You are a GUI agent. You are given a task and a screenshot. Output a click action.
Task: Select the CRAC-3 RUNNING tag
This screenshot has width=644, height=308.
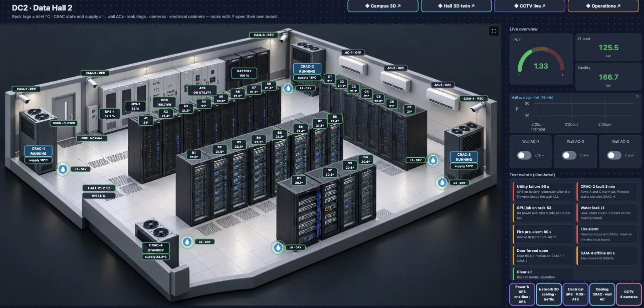tap(464, 157)
